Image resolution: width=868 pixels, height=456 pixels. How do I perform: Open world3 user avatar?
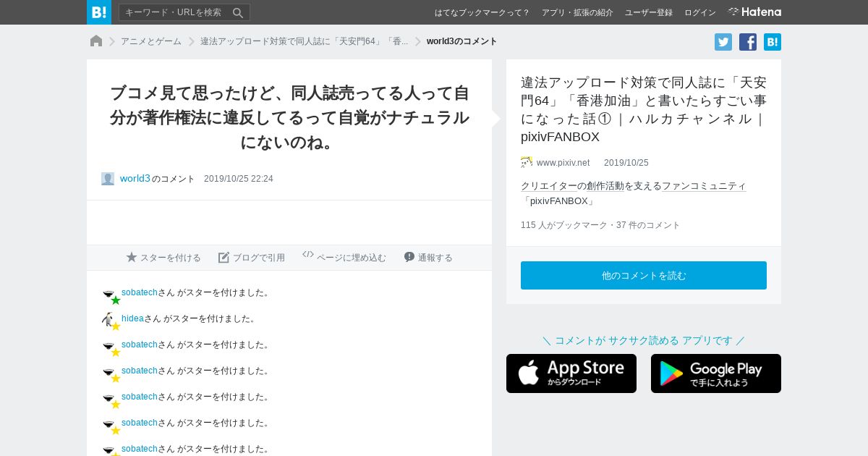[108, 179]
